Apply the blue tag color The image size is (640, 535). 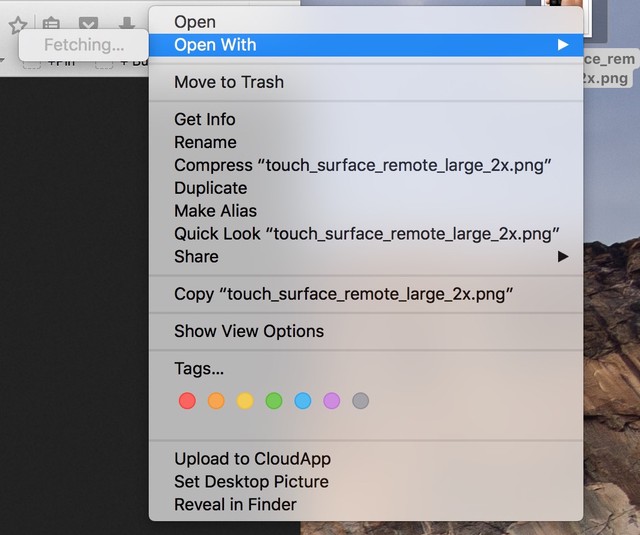pyautogui.click(x=303, y=401)
